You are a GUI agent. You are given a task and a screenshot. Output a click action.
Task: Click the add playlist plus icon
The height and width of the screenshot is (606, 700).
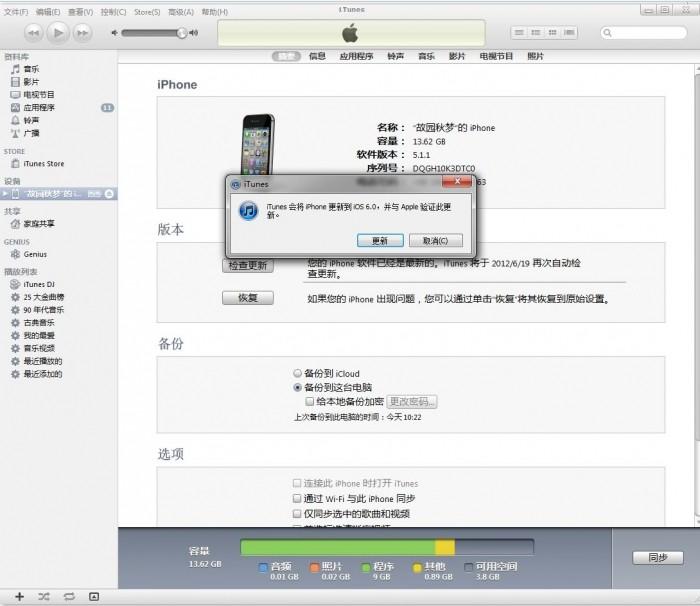(18, 596)
